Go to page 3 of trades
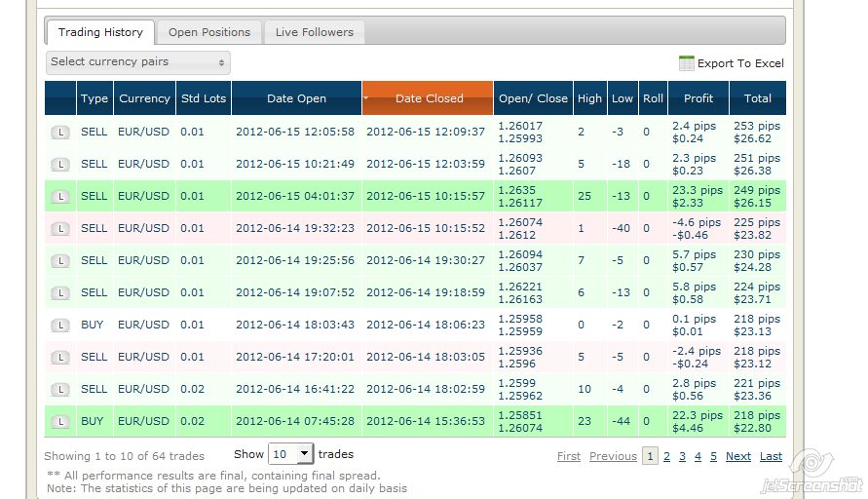Image resolution: width=868 pixels, height=499 pixels. click(682, 456)
